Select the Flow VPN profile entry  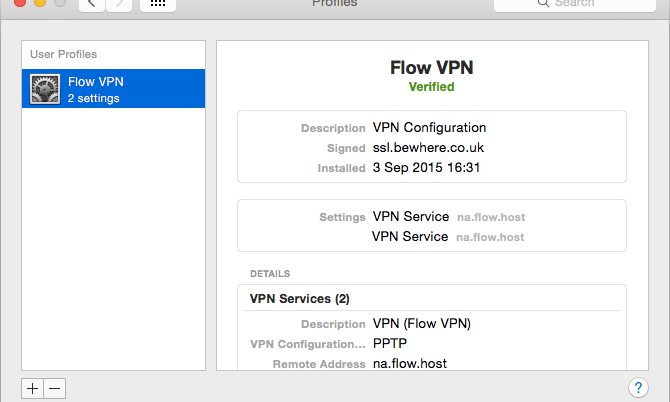click(x=113, y=89)
